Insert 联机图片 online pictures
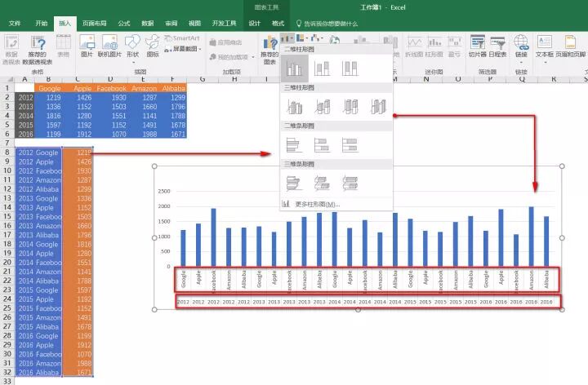The image size is (588, 385). click(x=109, y=46)
